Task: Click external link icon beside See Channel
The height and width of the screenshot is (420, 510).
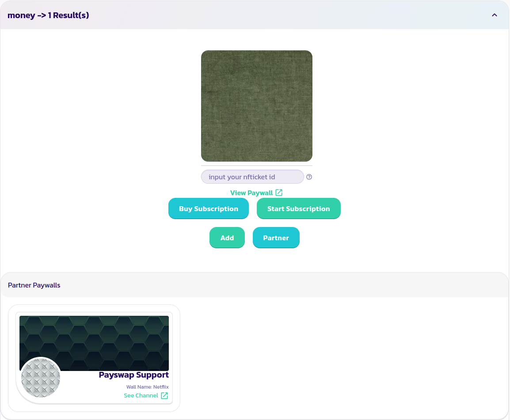Action: [164, 396]
